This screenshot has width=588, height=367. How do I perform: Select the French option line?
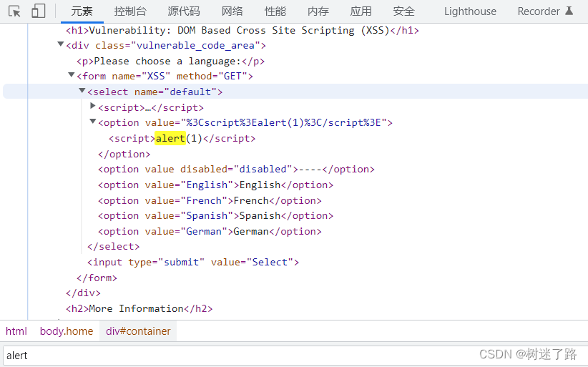click(210, 200)
